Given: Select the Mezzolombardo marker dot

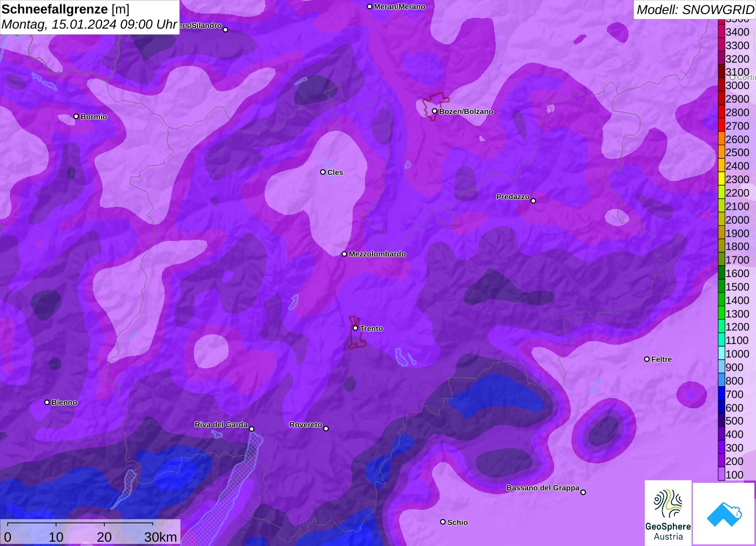Looking at the screenshot, I should [x=344, y=254].
